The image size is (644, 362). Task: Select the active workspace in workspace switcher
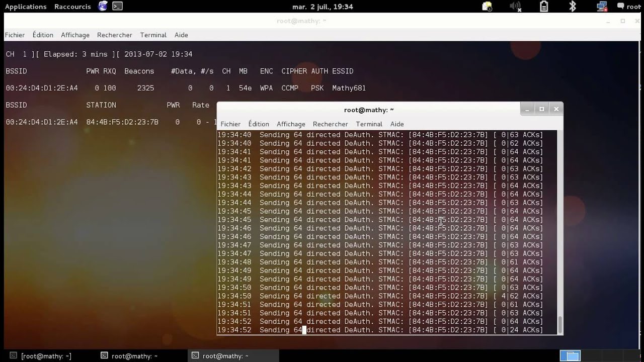pos(571,355)
